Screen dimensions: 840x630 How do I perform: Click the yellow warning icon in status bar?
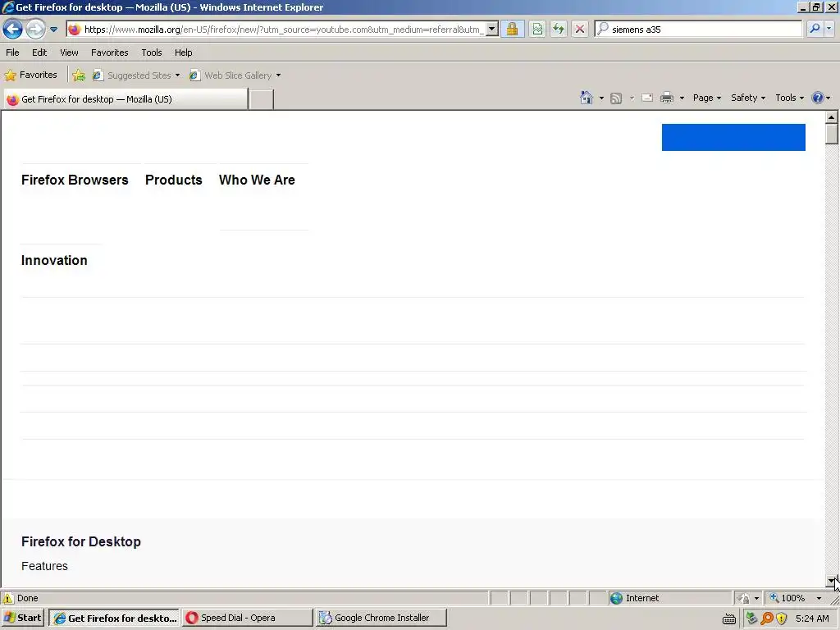pos(8,598)
